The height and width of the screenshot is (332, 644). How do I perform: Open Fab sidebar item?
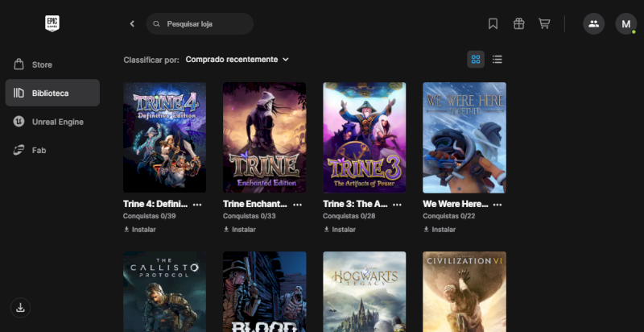point(52,151)
